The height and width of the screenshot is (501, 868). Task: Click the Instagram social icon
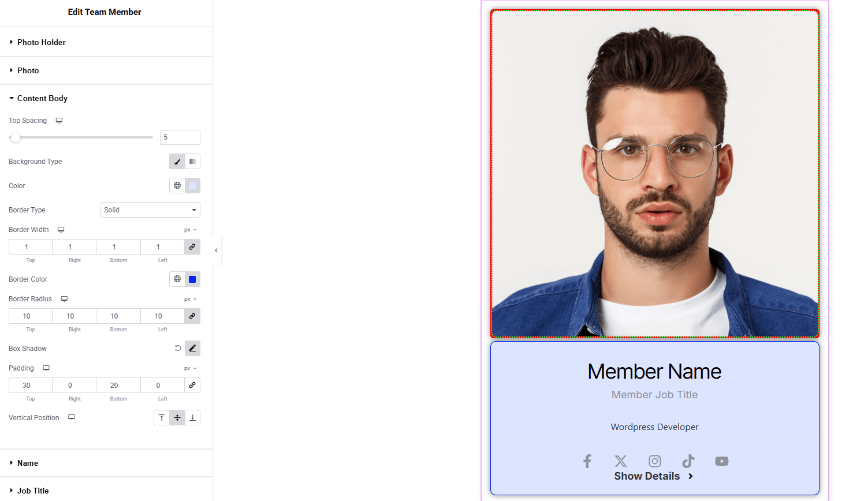(654, 461)
